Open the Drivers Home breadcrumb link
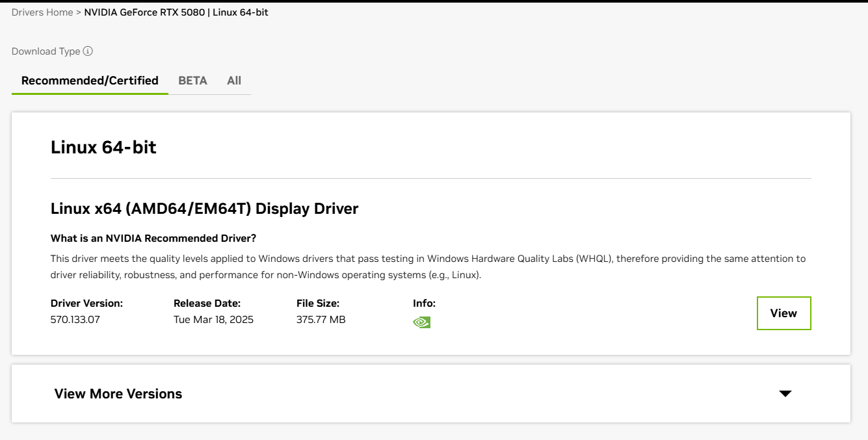 tap(42, 12)
